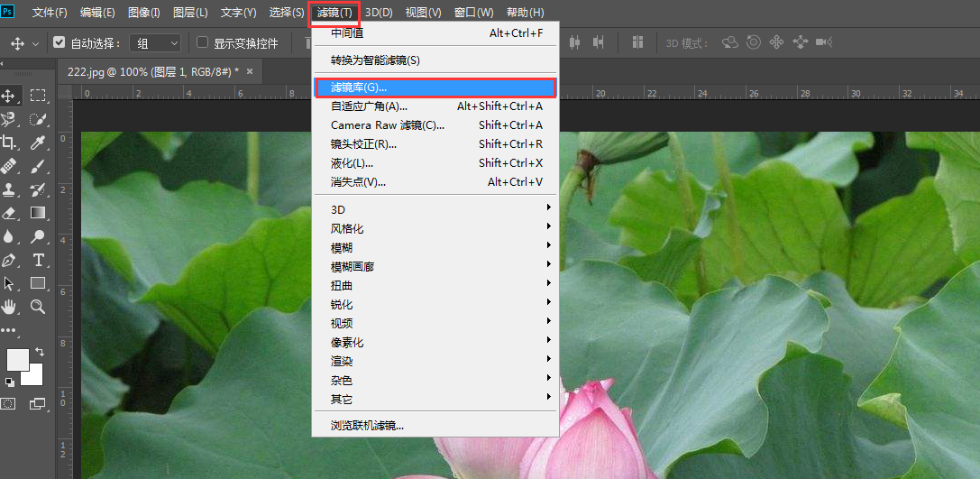The image size is (980, 479).
Task: Expand the 其它 submenu
Action: [x=435, y=399]
